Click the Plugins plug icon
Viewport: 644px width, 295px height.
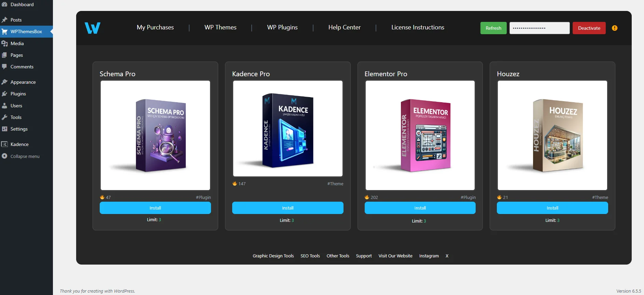[4, 94]
